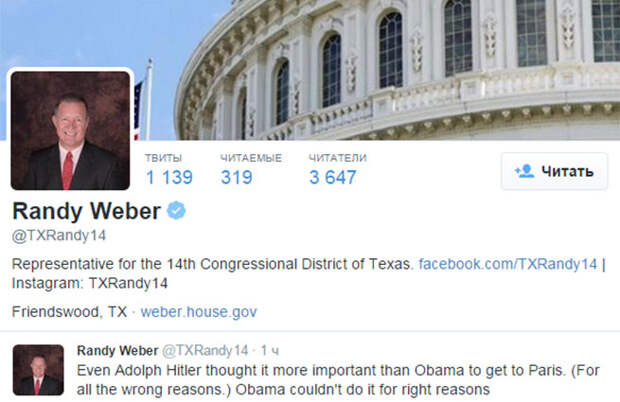This screenshot has width=620, height=402.
Task: Open the Читатели count 3 647
Action: 333,177
